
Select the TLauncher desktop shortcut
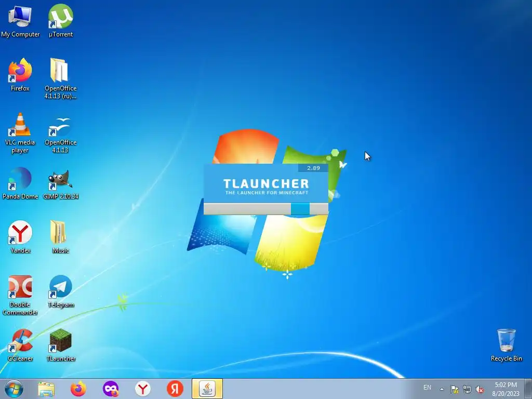tap(60, 345)
